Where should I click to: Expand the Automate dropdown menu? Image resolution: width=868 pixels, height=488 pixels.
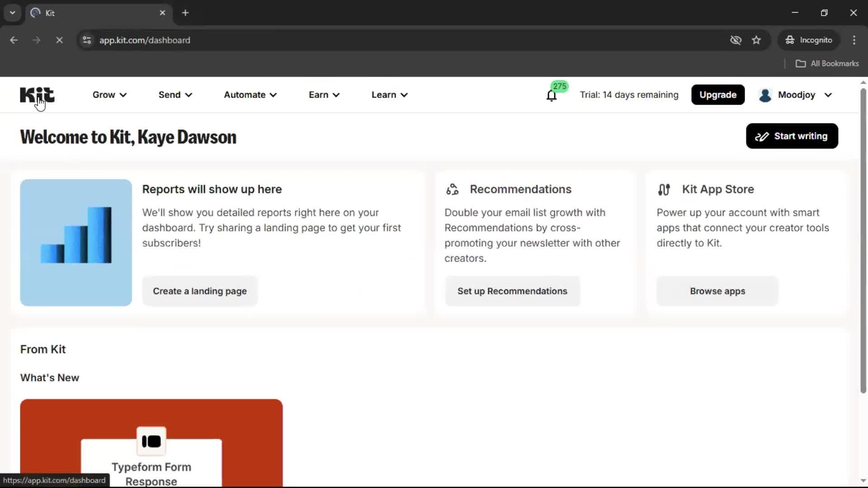[250, 95]
